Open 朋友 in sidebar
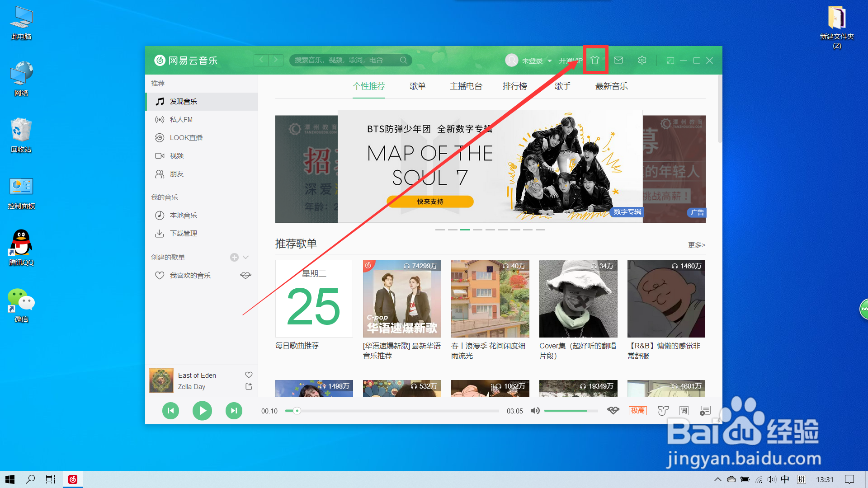Screen dimensions: 868x488 click(202, 174)
